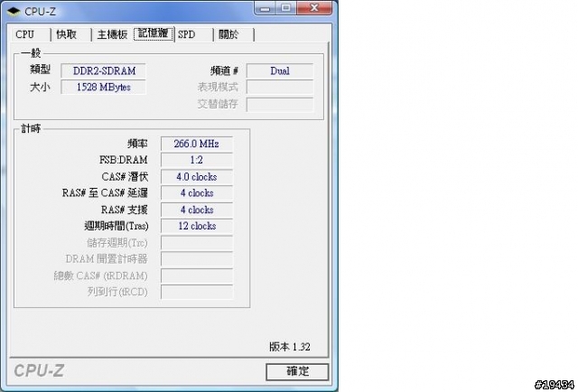Click the 確定 button
578x392 pixels.
click(297, 372)
